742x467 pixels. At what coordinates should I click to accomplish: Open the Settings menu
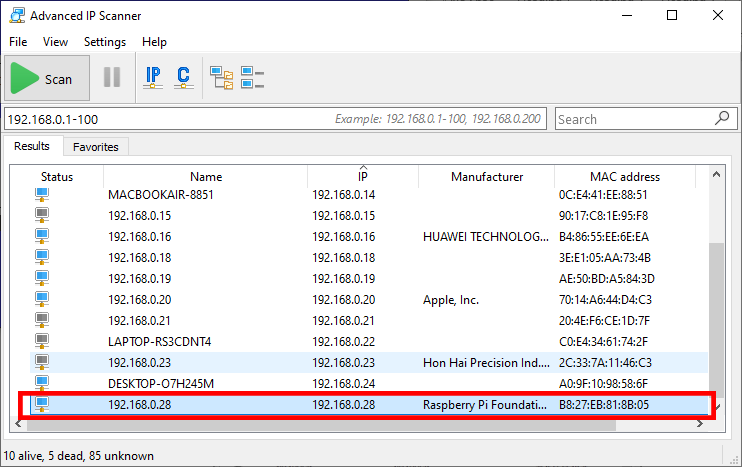(105, 42)
